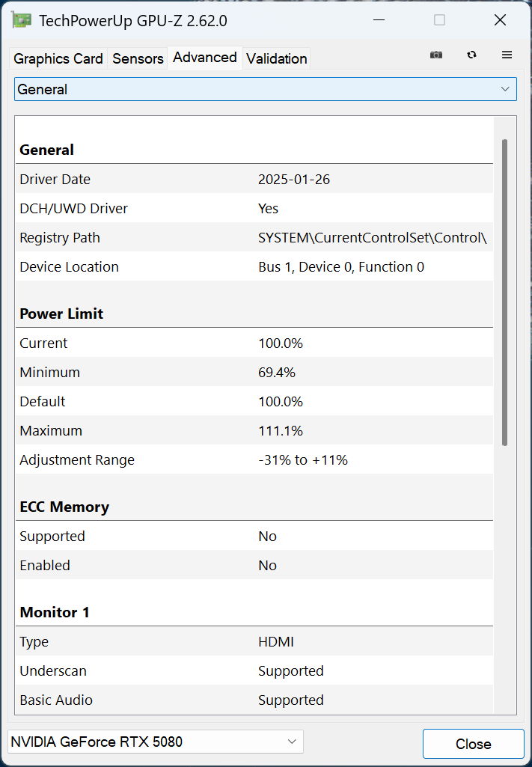Viewport: 532px width, 767px height.
Task: Click the Close button
Action: pyautogui.click(x=474, y=744)
